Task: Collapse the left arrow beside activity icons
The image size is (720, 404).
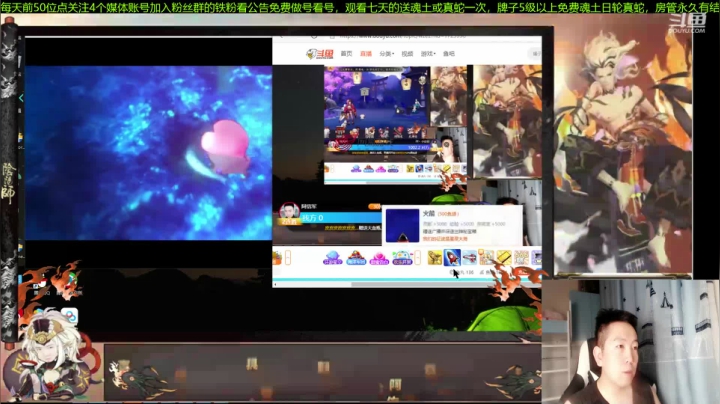Action: point(288,258)
